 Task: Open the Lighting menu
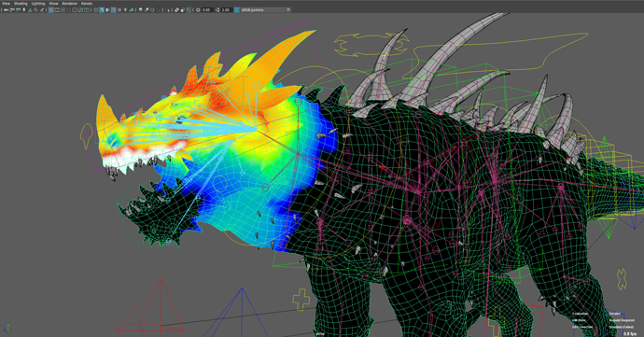pos(38,4)
